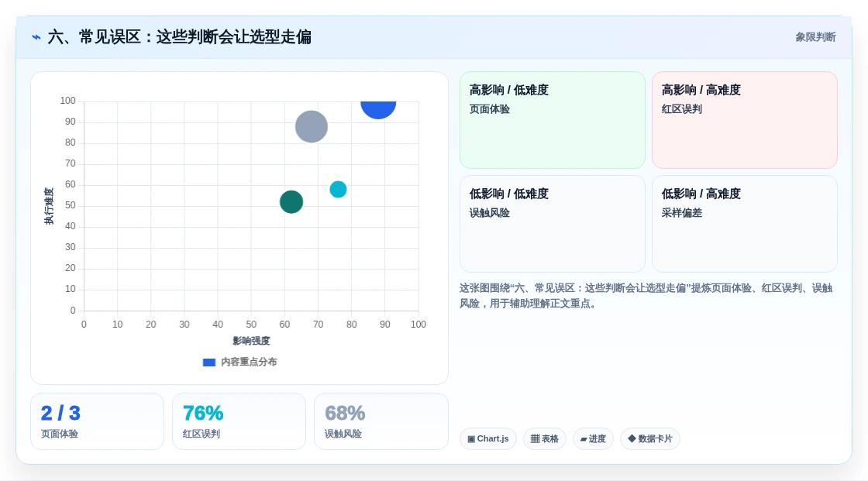Click the square icon in the Chart.js chip

(471, 439)
